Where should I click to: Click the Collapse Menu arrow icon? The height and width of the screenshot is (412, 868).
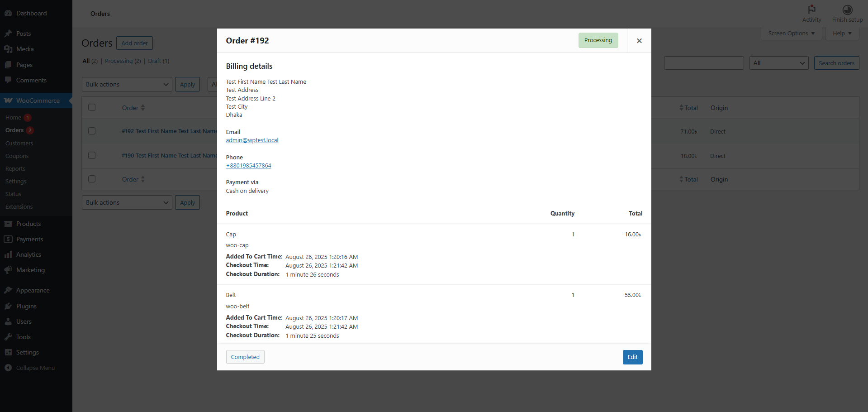[8, 368]
